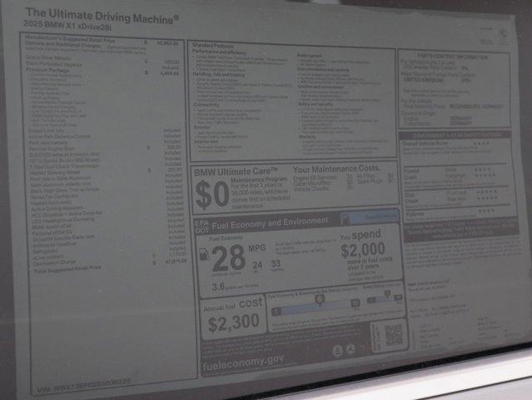Click the 'Annual fuel cost' label
Image resolution: width=532 pixels, height=400 pixels.
(x=233, y=305)
